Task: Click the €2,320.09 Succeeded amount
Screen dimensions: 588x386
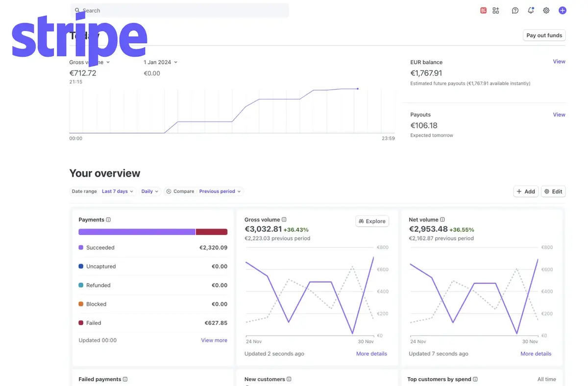Action: pyautogui.click(x=213, y=248)
